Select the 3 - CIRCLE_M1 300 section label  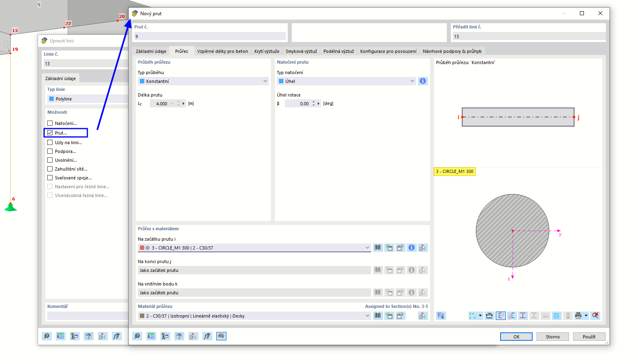pyautogui.click(x=454, y=171)
